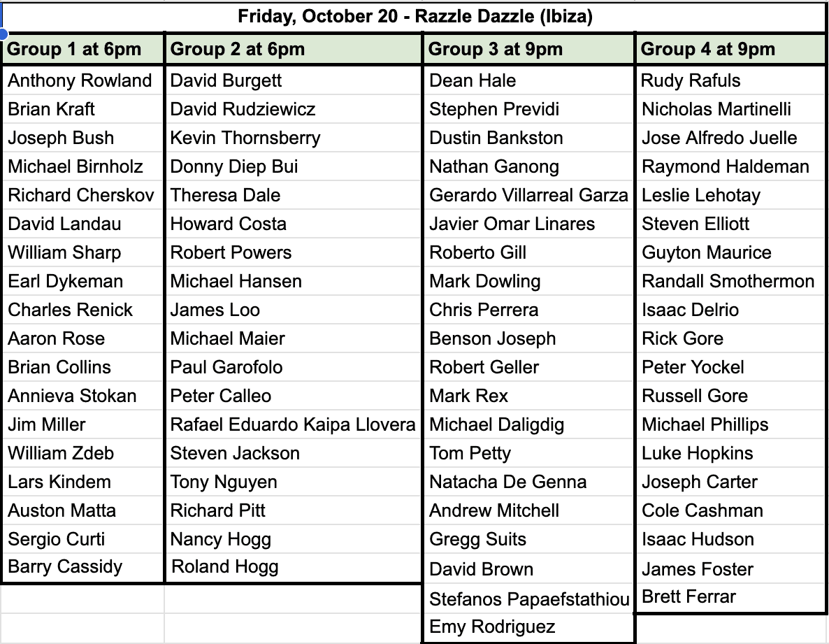Select the Gerardo Villarreal Garza cell
This screenshot has height=644, width=829.
tap(528, 195)
